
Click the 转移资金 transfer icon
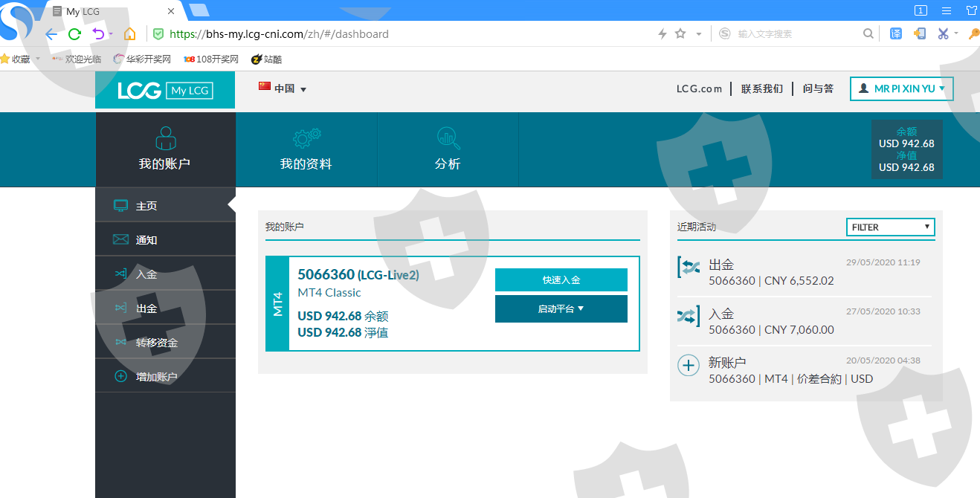point(120,342)
